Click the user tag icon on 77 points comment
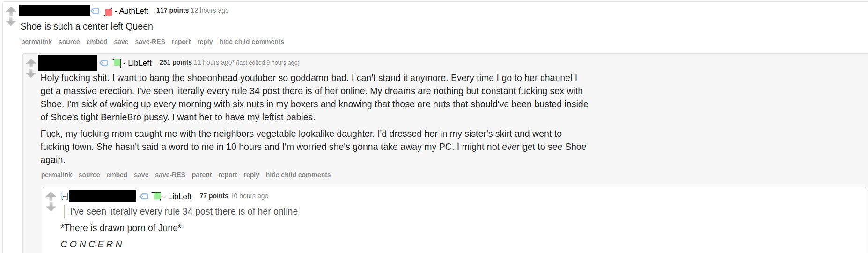The width and height of the screenshot is (868, 253). (x=144, y=196)
